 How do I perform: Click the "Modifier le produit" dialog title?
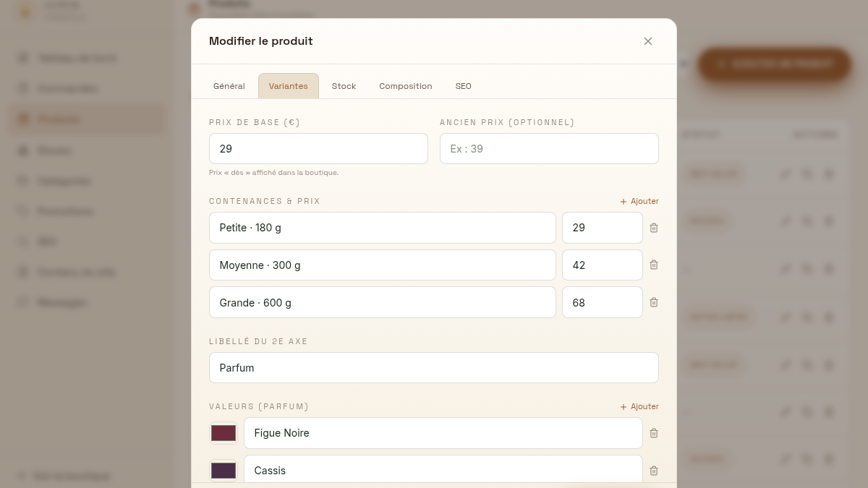[x=261, y=41]
